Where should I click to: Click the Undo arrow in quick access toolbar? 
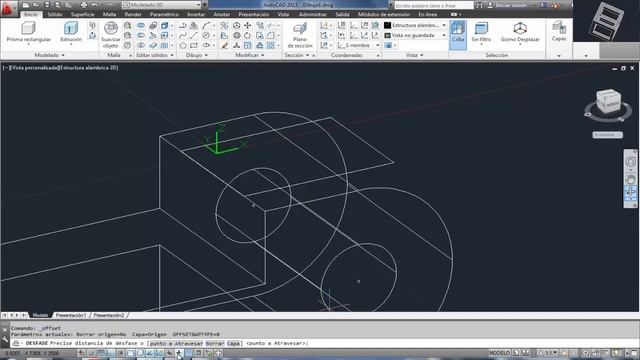(95, 5)
